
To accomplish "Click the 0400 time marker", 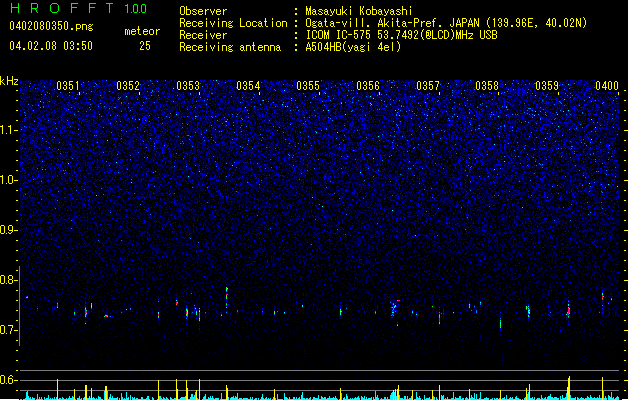I will pos(607,86).
